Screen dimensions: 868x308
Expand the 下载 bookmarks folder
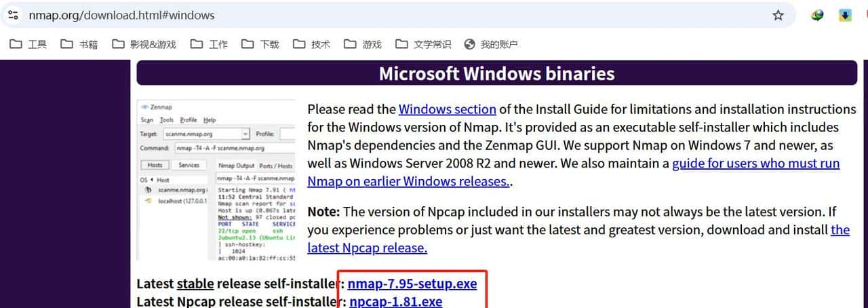260,44
